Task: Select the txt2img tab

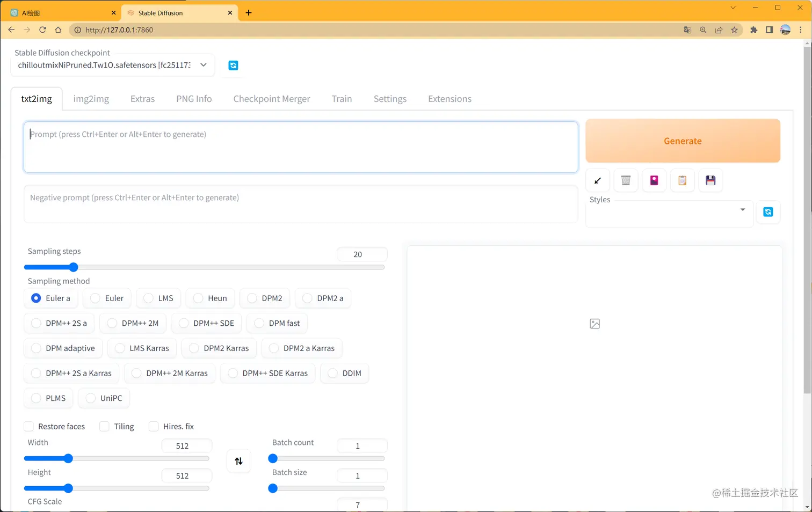Action: (37, 99)
